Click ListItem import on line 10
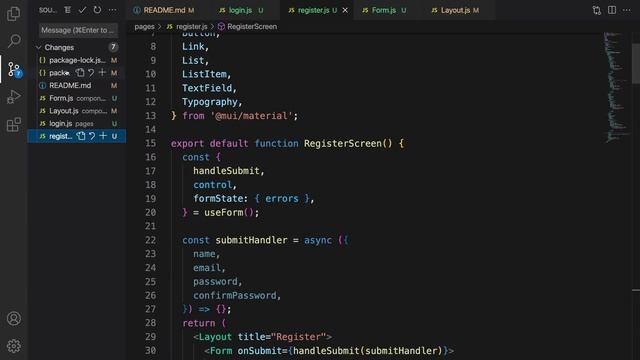This screenshot has width=640, height=360. (204, 74)
